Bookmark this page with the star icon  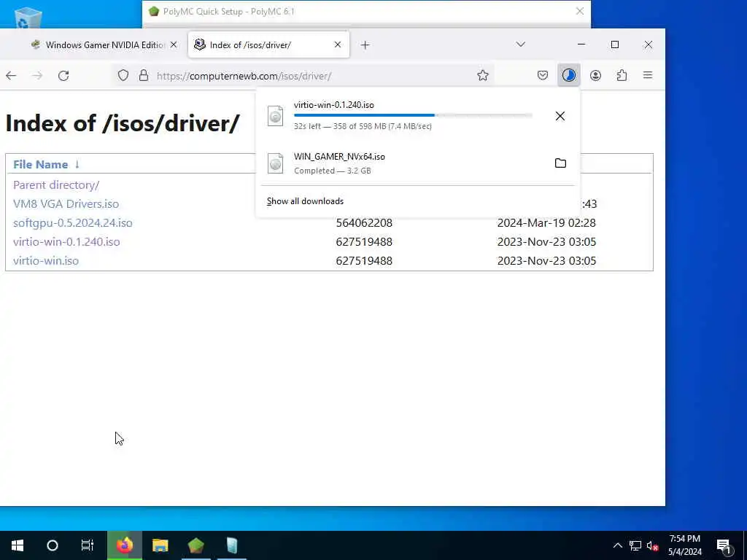(x=483, y=75)
